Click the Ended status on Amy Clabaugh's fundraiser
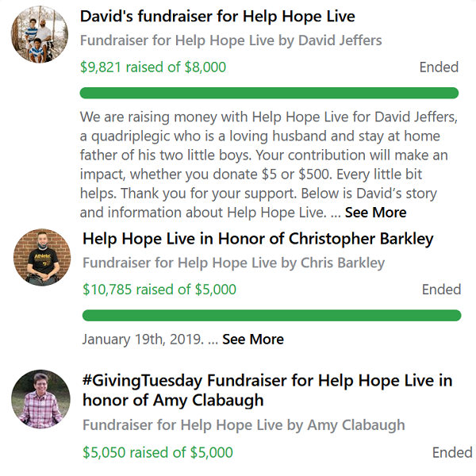 pos(452,452)
